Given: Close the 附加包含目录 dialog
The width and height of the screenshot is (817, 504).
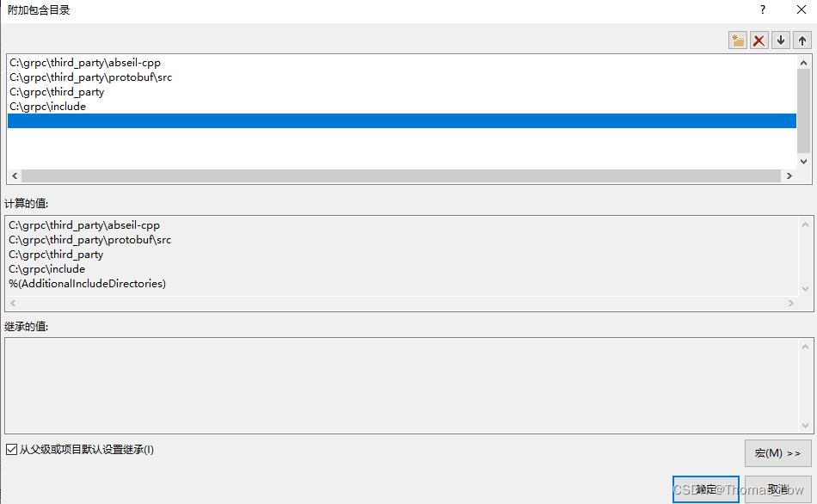Looking at the screenshot, I should [x=802, y=9].
